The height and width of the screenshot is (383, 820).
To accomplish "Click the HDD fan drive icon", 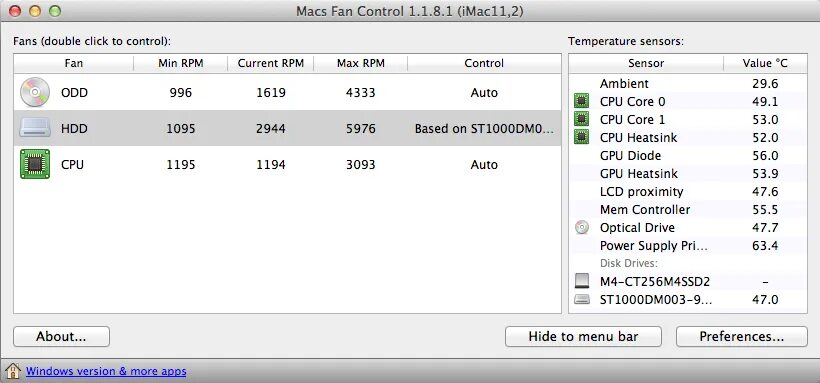I will point(35,128).
